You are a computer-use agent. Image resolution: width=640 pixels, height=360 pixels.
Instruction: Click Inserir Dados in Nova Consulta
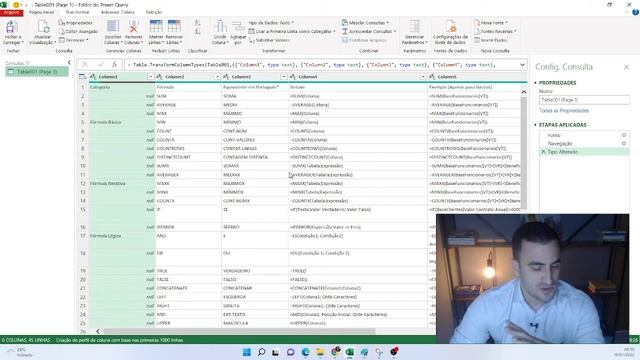pos(491,40)
